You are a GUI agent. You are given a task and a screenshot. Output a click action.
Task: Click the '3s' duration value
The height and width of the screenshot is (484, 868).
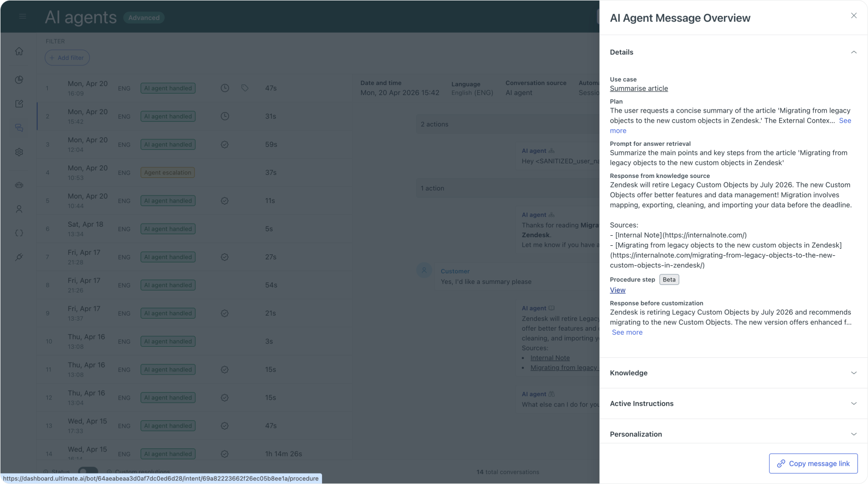click(269, 341)
